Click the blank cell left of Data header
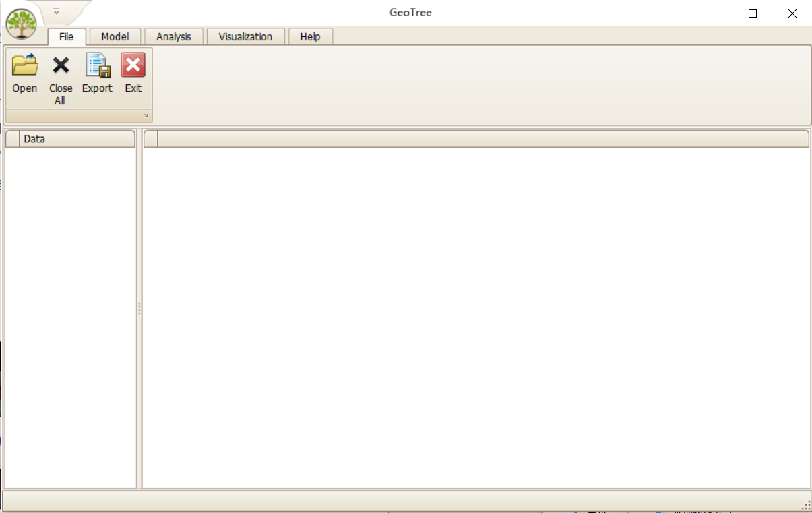 12,139
